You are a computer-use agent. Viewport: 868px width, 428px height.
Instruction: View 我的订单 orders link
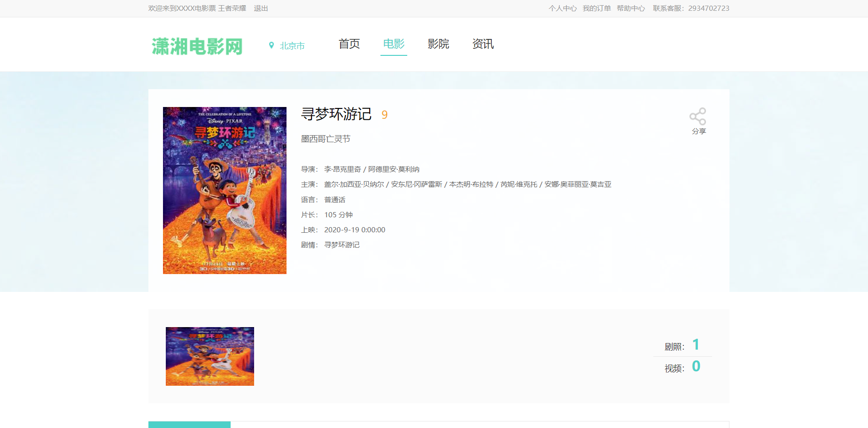pos(597,8)
